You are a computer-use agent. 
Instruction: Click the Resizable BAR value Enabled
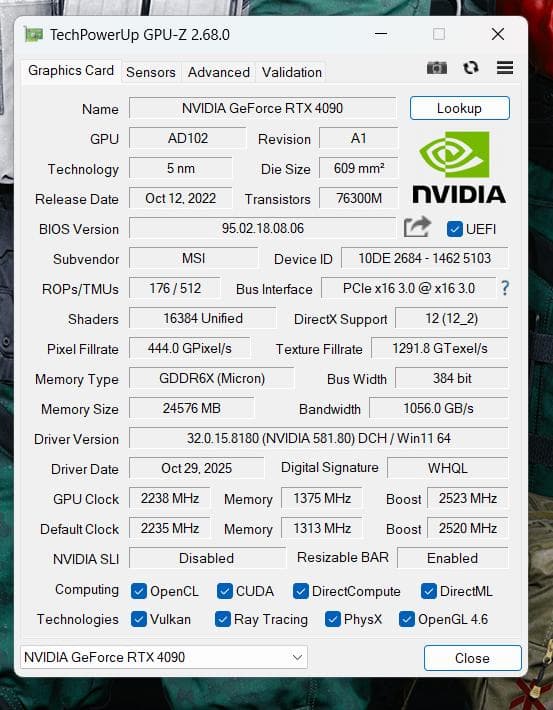click(453, 558)
